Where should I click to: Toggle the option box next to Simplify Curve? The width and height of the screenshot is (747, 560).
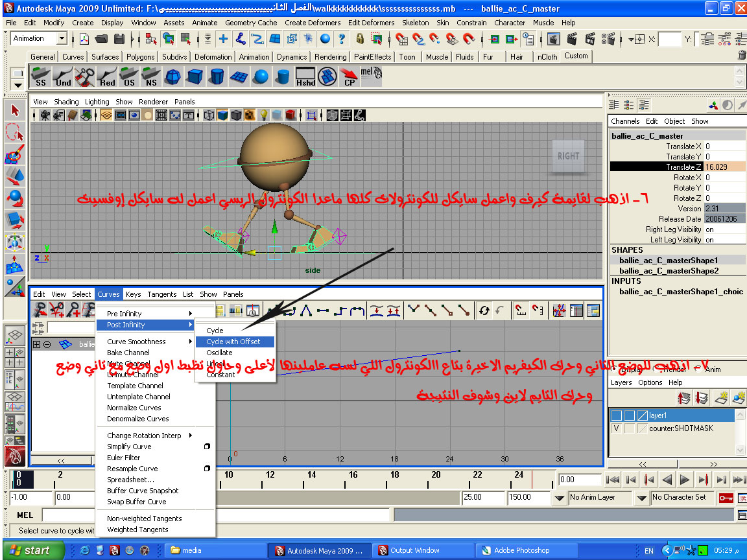(x=207, y=446)
